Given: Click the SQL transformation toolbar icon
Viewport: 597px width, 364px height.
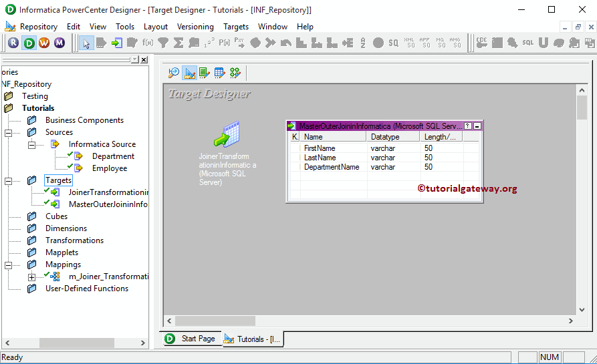Looking at the screenshot, I should tap(527, 43).
